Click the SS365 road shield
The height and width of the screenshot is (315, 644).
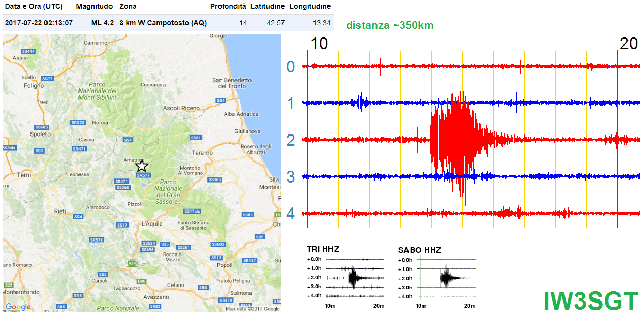coord(214,179)
